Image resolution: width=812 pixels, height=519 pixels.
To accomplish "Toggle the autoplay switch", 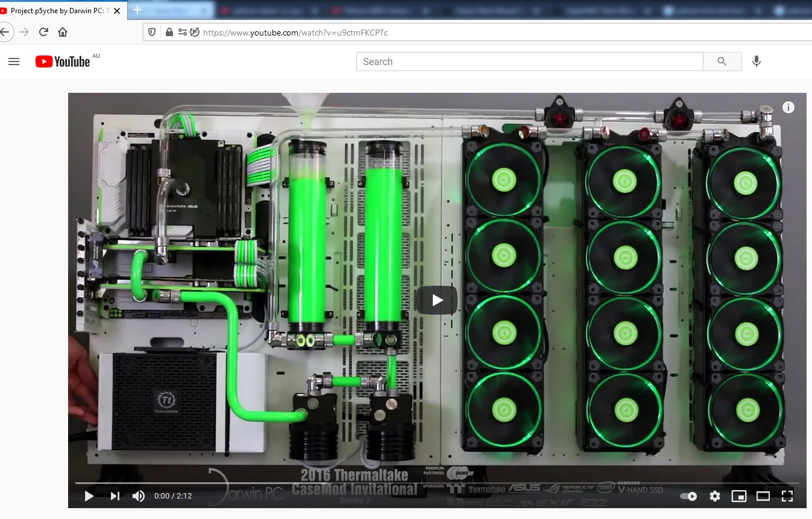I will (688, 496).
